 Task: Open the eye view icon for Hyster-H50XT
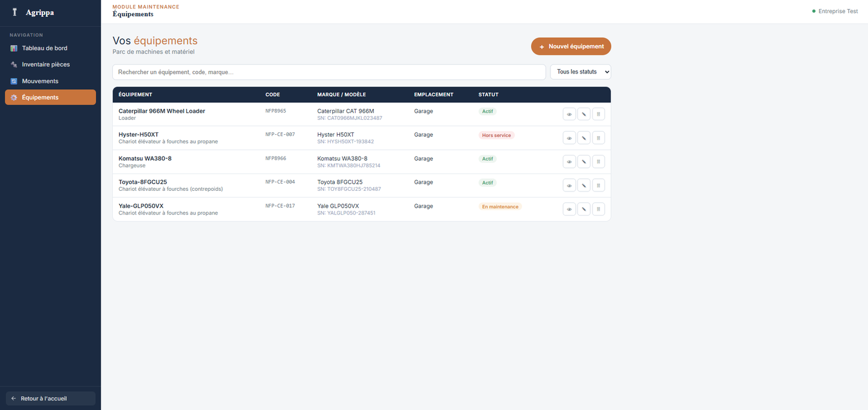pos(569,138)
